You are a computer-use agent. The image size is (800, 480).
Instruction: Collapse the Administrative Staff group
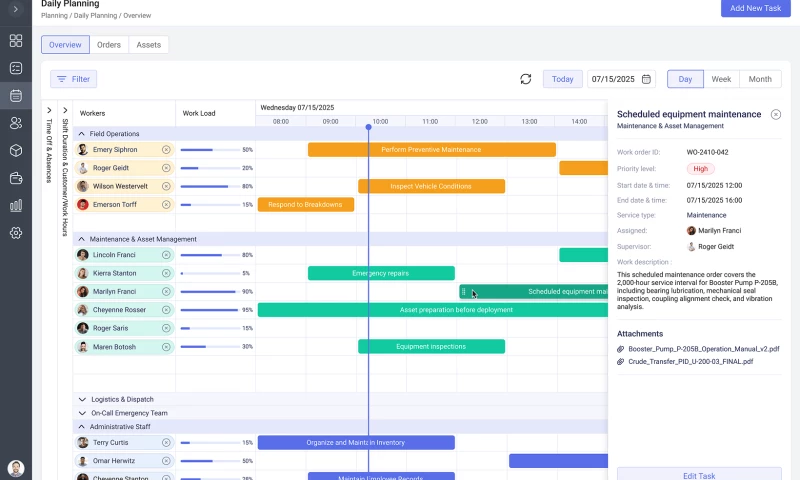(x=82, y=426)
